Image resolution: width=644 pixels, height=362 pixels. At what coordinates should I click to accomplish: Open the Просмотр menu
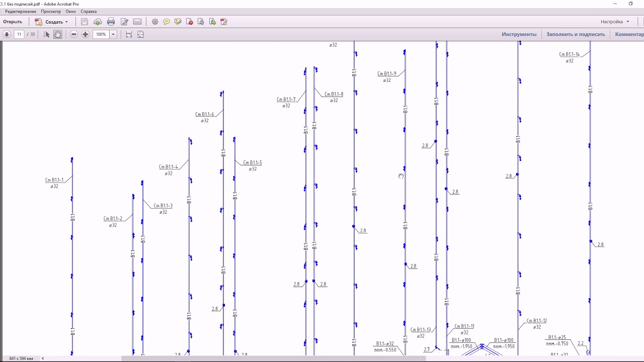[51, 11]
